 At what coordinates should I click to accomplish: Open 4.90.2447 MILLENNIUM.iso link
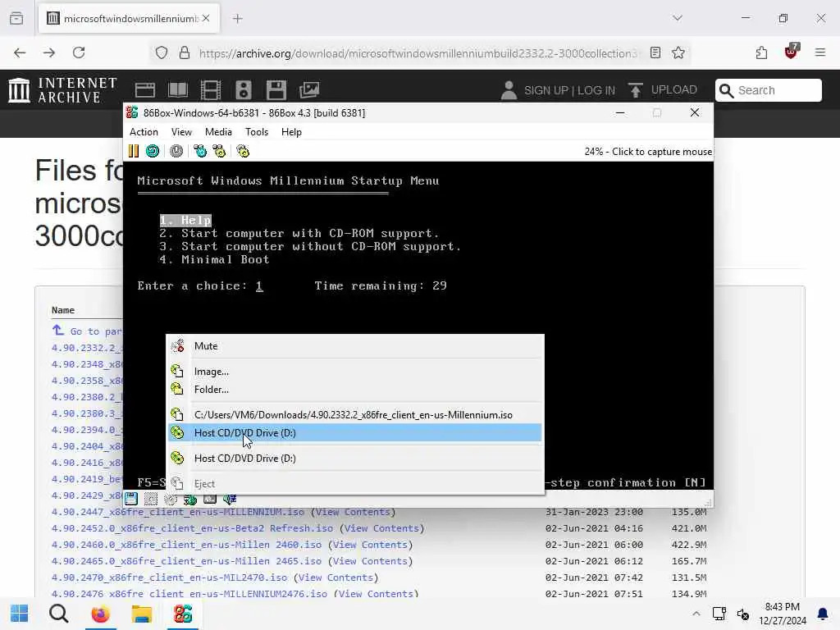click(x=178, y=512)
